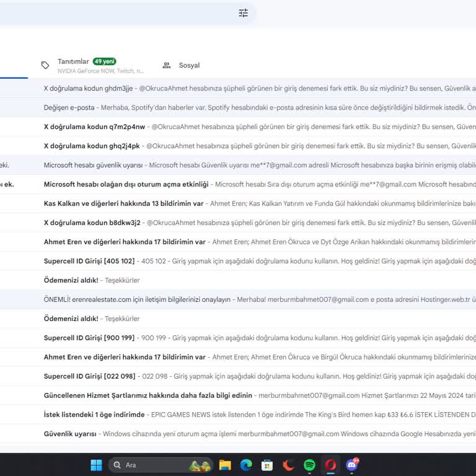Open Spotify from the taskbar
The width and height of the screenshot is (476, 476).
309,465
